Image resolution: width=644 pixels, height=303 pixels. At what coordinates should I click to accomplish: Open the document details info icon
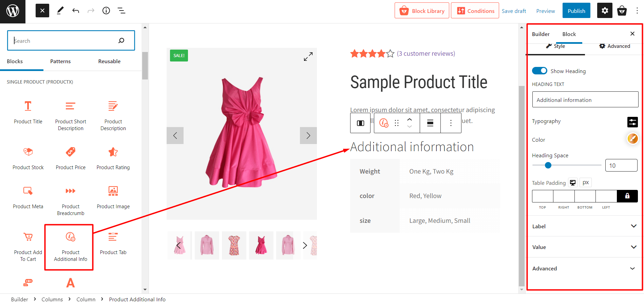pos(106,11)
